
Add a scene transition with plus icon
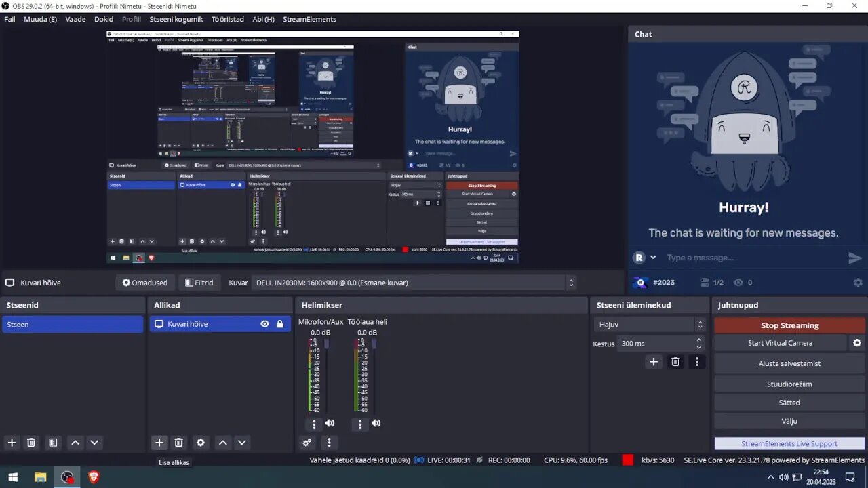[654, 362]
